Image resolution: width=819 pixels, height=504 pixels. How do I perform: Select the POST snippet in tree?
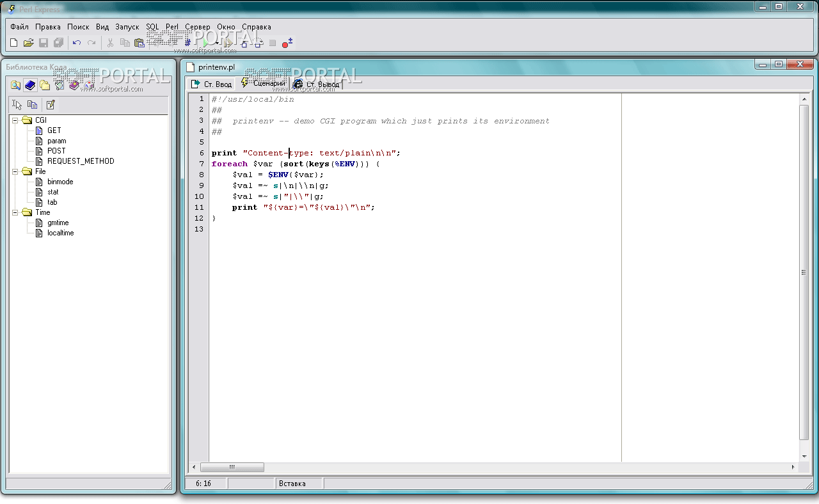[x=56, y=151]
